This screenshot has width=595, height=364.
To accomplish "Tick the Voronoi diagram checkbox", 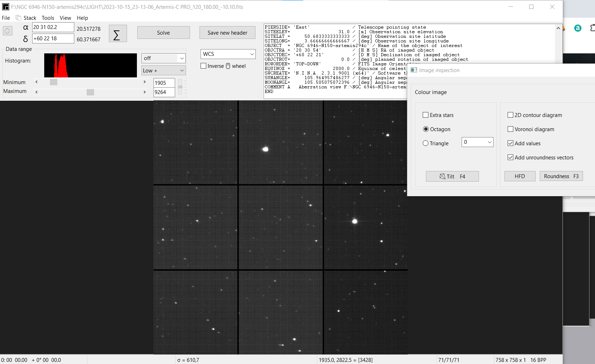I will coord(510,129).
